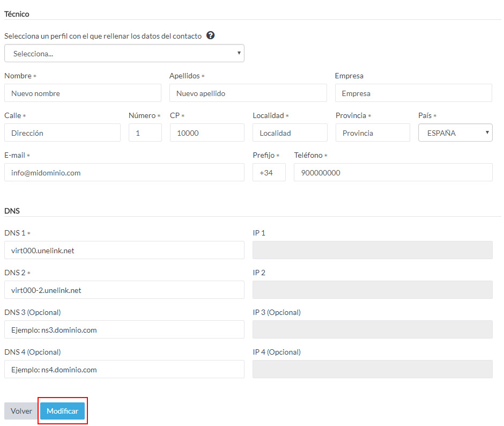The width and height of the screenshot is (504, 426).
Task: Focus the Número field
Action: 145,133
